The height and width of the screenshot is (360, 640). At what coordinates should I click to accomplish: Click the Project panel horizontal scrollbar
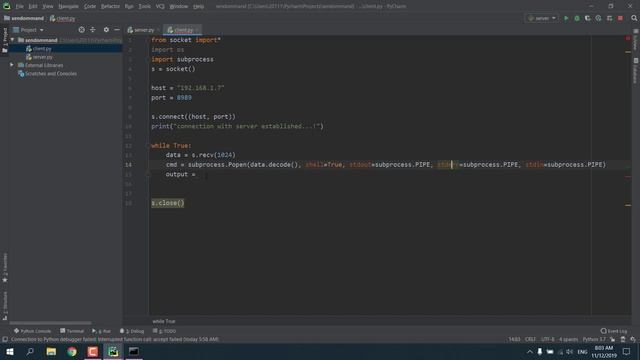coord(51,322)
